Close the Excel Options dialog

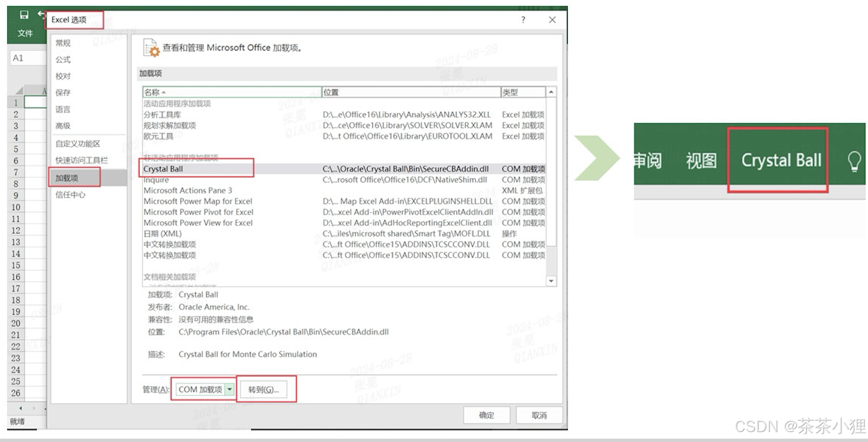(552, 20)
